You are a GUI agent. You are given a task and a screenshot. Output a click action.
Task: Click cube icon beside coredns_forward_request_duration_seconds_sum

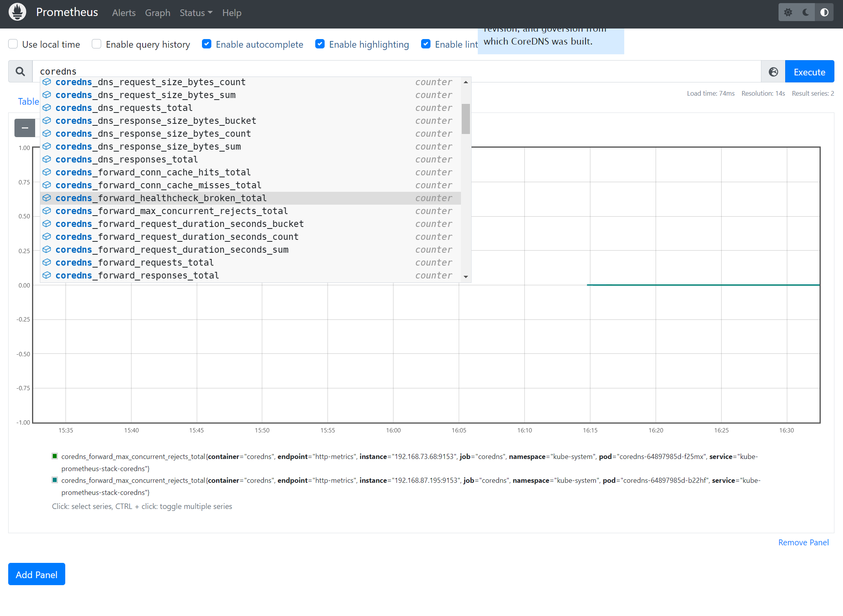[47, 249]
